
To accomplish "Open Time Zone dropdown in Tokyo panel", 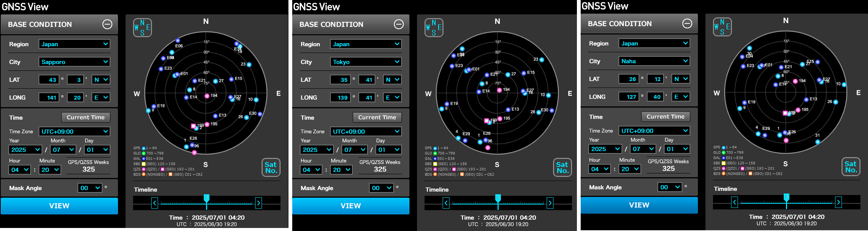I will pyautogui.click(x=366, y=131).
